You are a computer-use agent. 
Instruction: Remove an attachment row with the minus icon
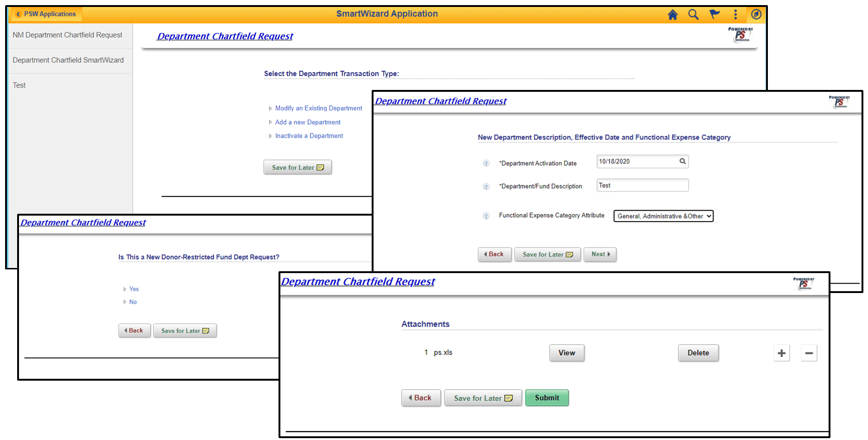(809, 353)
